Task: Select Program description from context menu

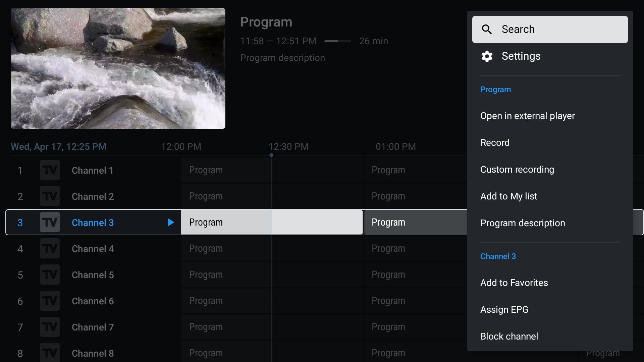Action: coord(523,223)
